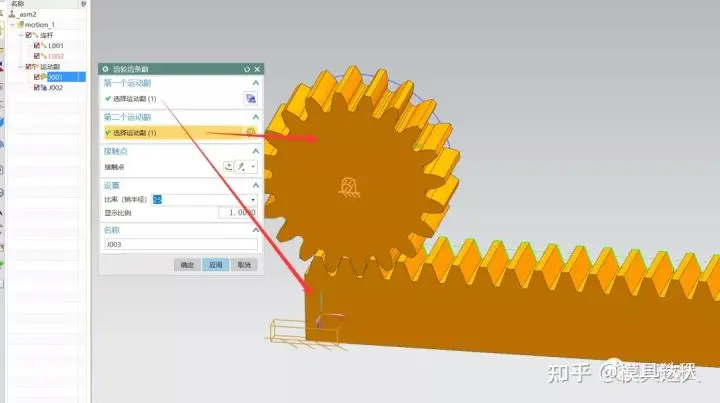The image size is (720, 403).
Task: Click the second joint selection icon
Action: tap(251, 132)
